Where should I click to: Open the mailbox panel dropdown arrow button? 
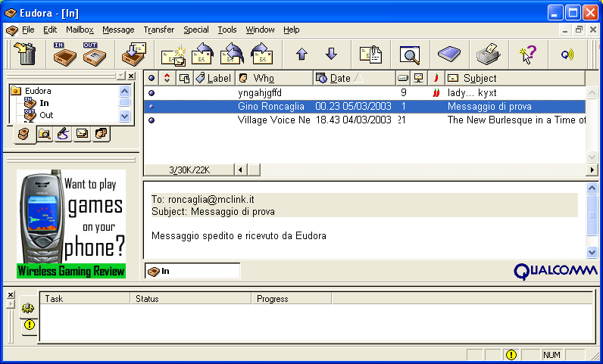point(120,76)
